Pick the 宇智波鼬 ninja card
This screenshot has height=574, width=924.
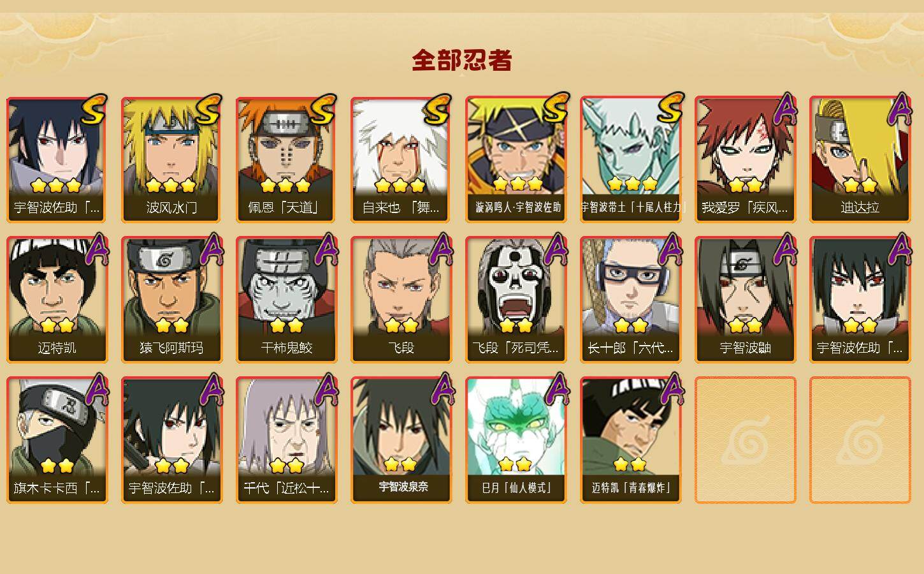[745, 300]
